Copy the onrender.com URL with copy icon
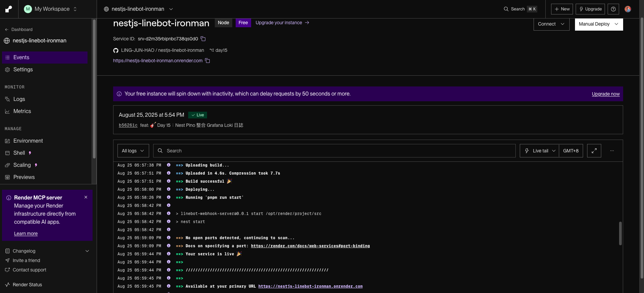 coord(208,61)
